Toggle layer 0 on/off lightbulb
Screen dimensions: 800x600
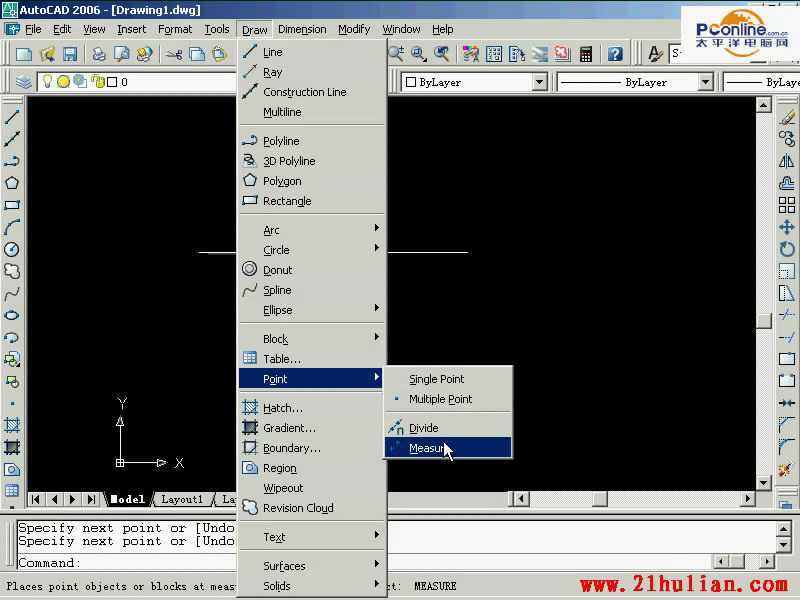pyautogui.click(x=47, y=81)
